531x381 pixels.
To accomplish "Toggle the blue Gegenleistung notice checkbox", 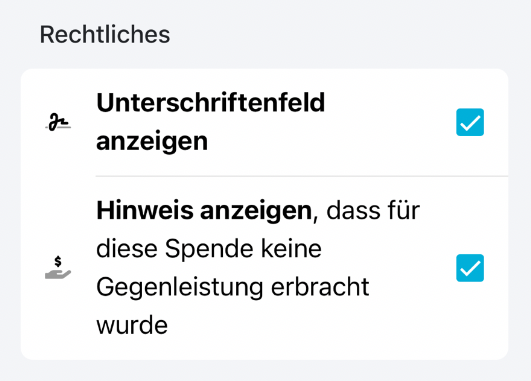I will [470, 268].
